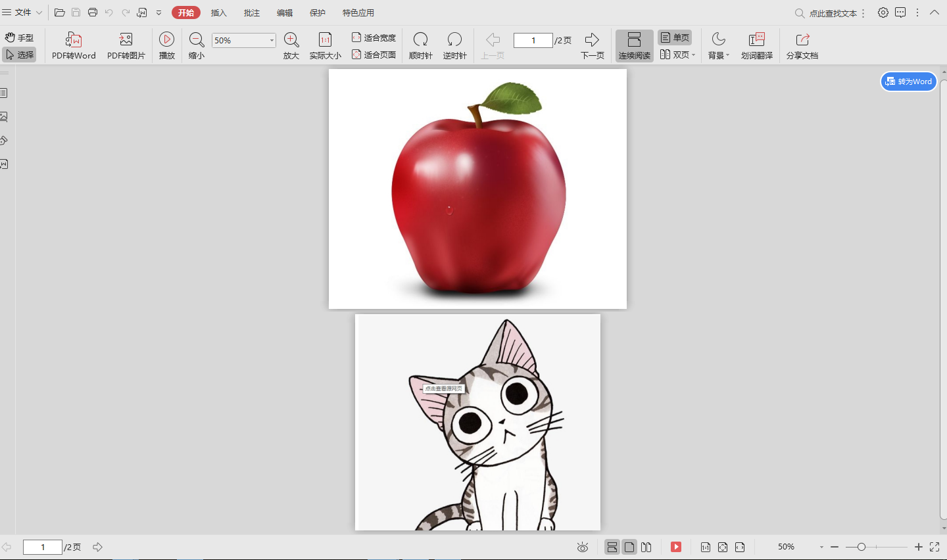Open the 文件 menu

click(x=22, y=12)
